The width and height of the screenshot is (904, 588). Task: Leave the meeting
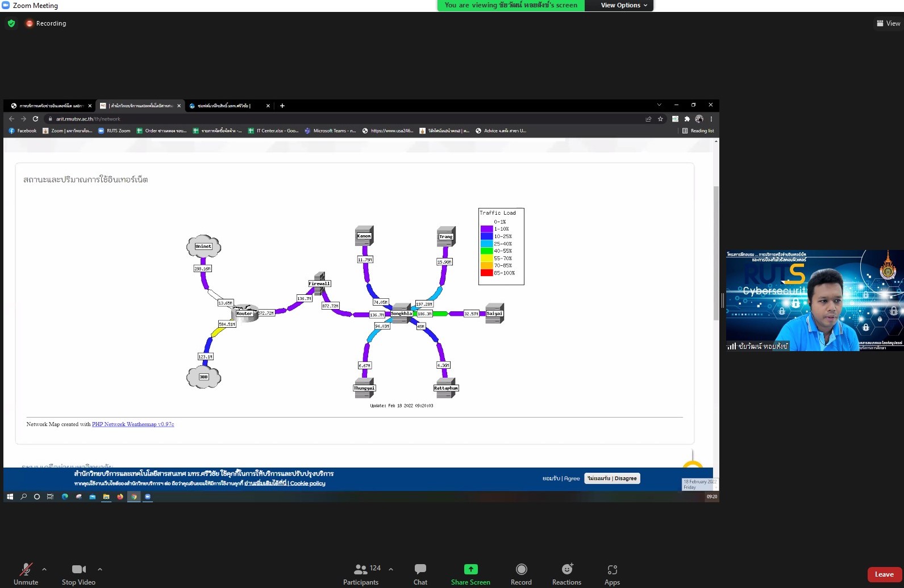(884, 574)
